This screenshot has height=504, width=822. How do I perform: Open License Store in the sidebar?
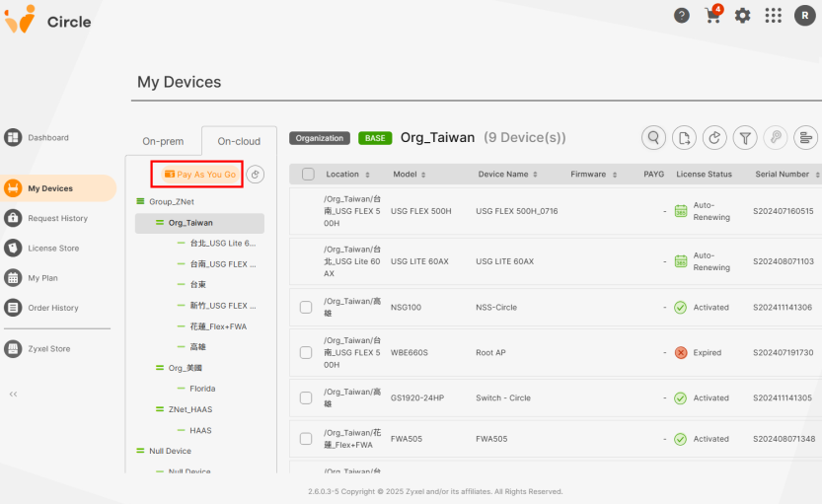[x=53, y=248]
